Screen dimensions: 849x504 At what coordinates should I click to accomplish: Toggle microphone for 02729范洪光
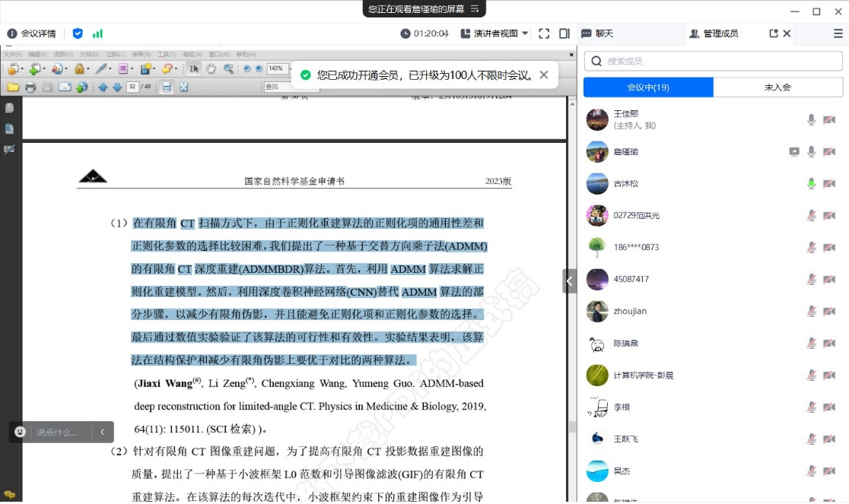point(812,215)
